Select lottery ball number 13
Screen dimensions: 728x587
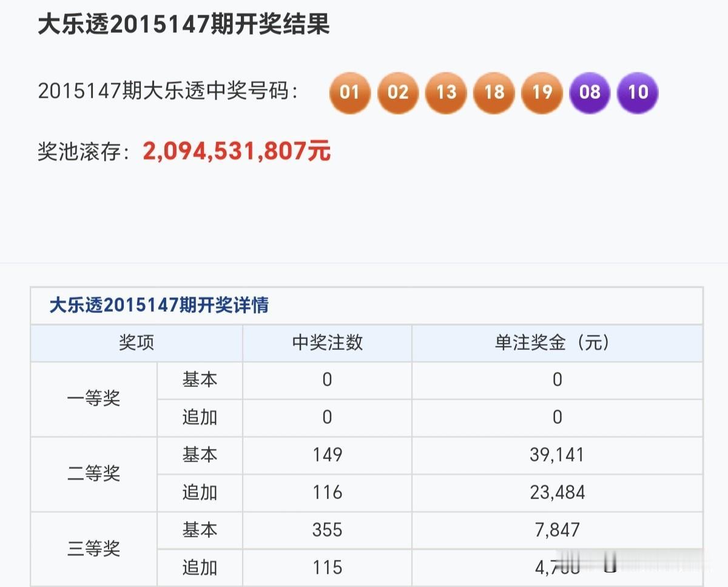(x=445, y=93)
